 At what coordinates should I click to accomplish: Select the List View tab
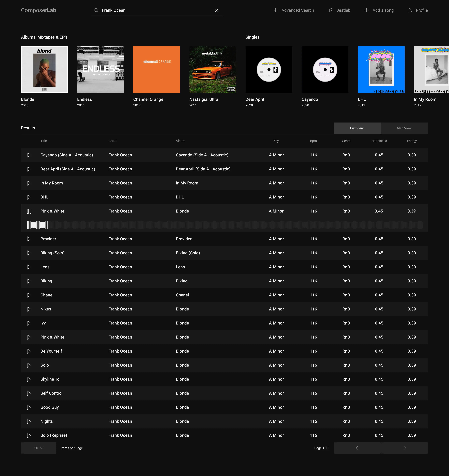(357, 128)
